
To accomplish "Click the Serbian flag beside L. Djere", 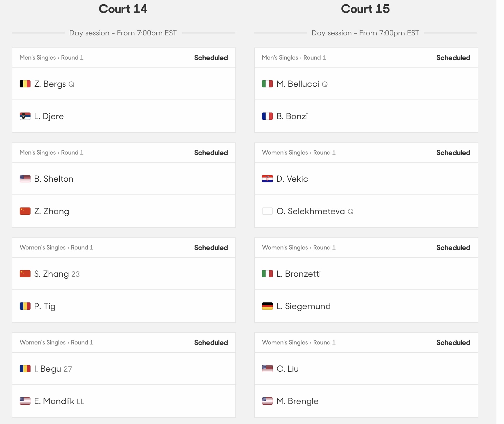I will [25, 116].
